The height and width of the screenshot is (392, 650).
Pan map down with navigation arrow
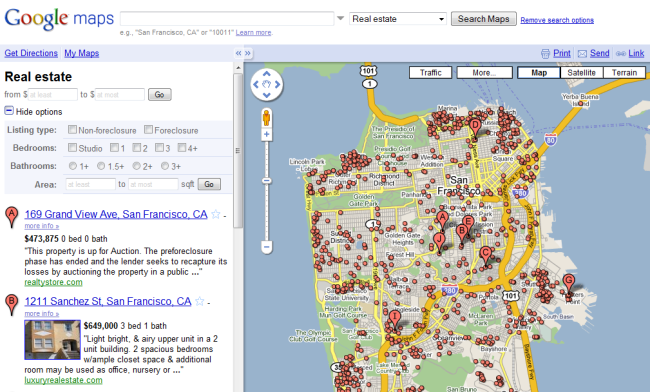[x=267, y=95]
